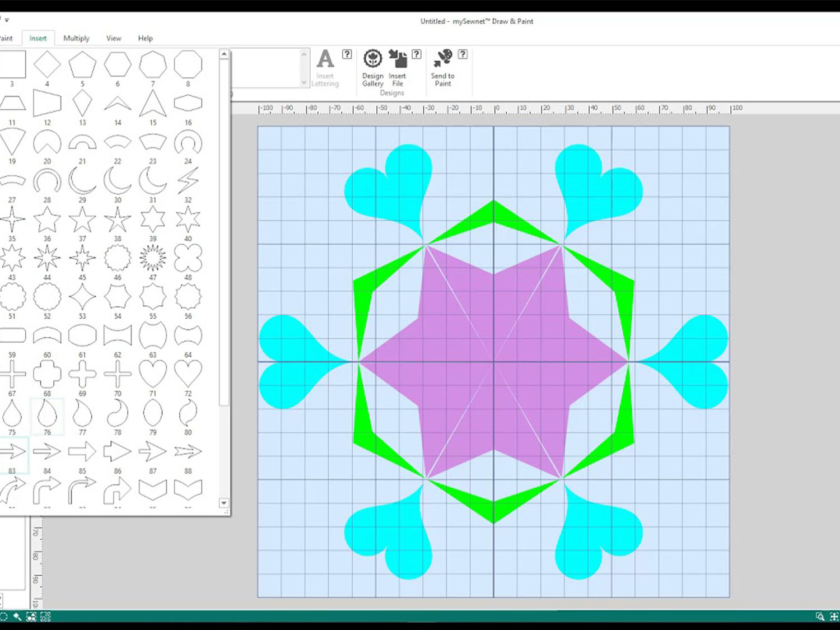The height and width of the screenshot is (630, 840).
Task: Open the Insert ribbon tab
Action: tap(38, 38)
